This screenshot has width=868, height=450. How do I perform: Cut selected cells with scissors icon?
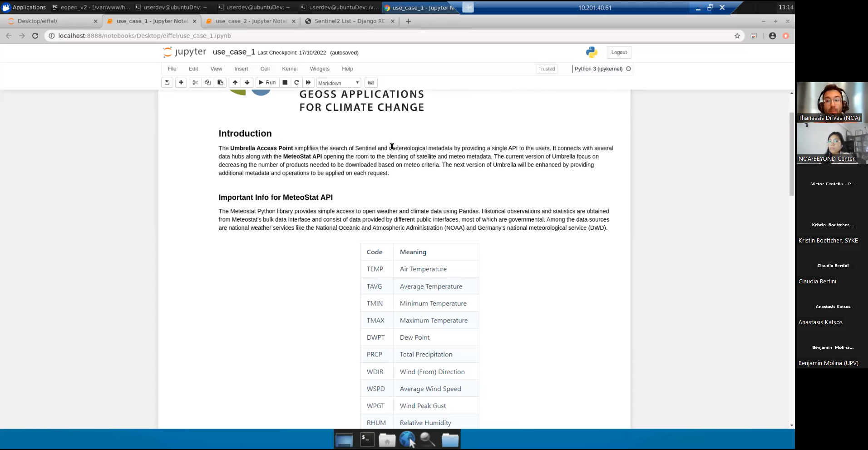(x=195, y=83)
